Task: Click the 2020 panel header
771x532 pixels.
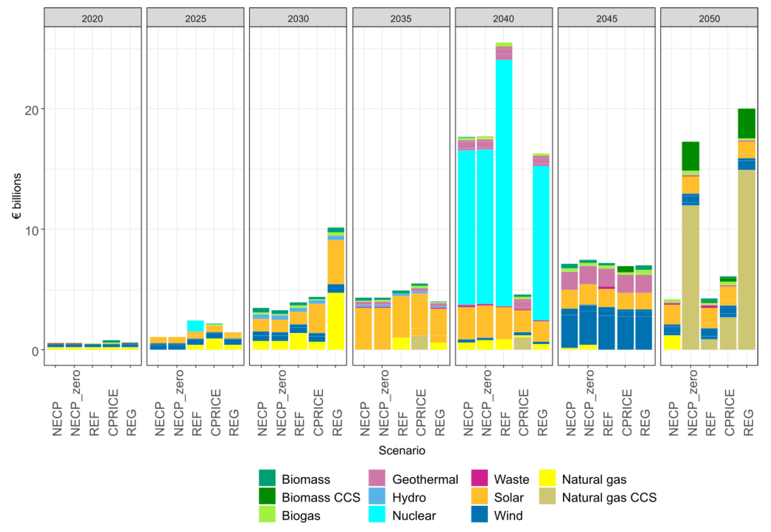Action: tap(93, 18)
